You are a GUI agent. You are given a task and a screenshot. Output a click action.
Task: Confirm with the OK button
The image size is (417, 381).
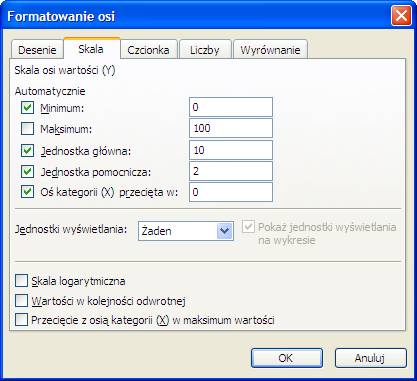pos(287,358)
